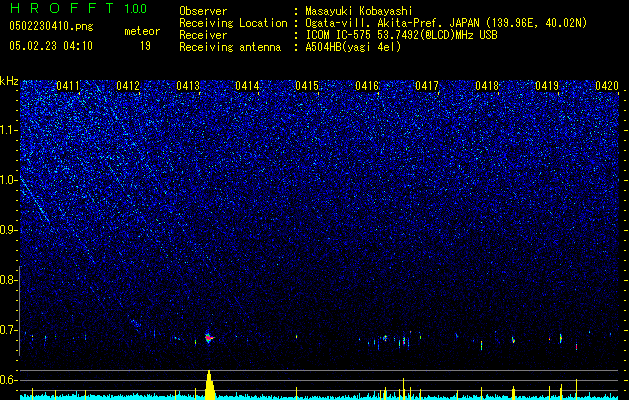Click the 1.0 kHz axis label
Viewport: 629px width, 400px height.
click(8, 180)
